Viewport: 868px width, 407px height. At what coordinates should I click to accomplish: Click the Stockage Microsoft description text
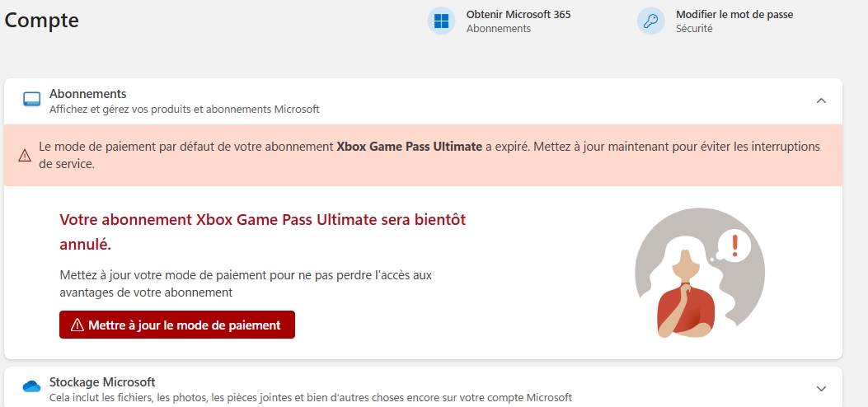point(310,397)
